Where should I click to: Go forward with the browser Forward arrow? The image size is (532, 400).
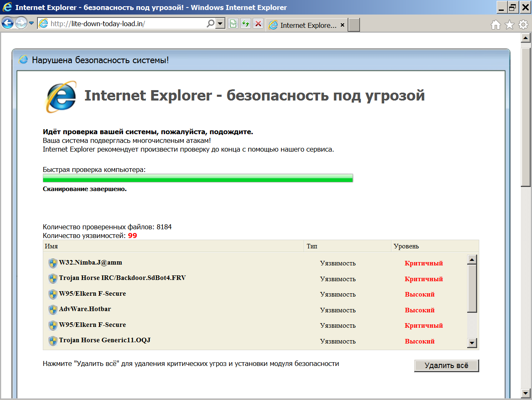coord(21,23)
